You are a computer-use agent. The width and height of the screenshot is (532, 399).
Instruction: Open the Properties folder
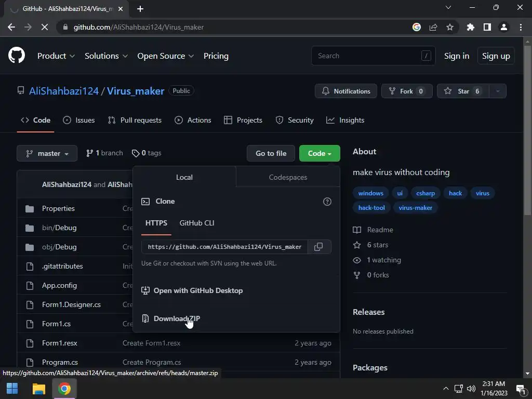click(x=58, y=208)
